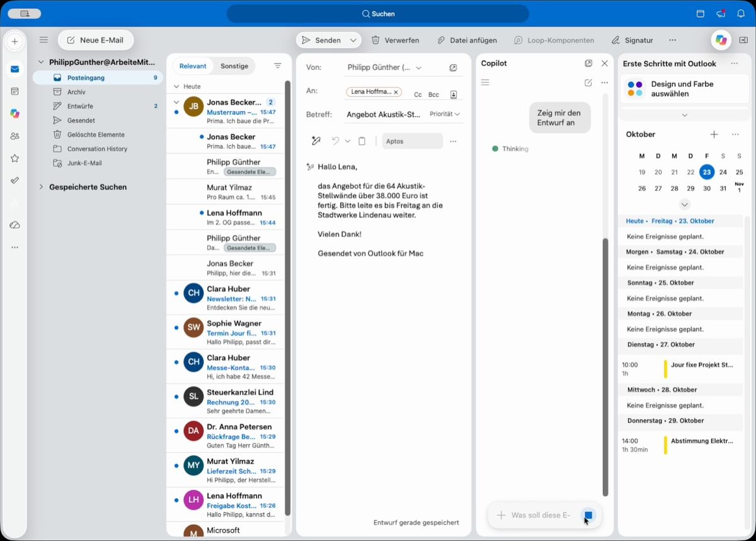The image size is (756, 541).
Task: Click the Signatur button
Action: [632, 40]
